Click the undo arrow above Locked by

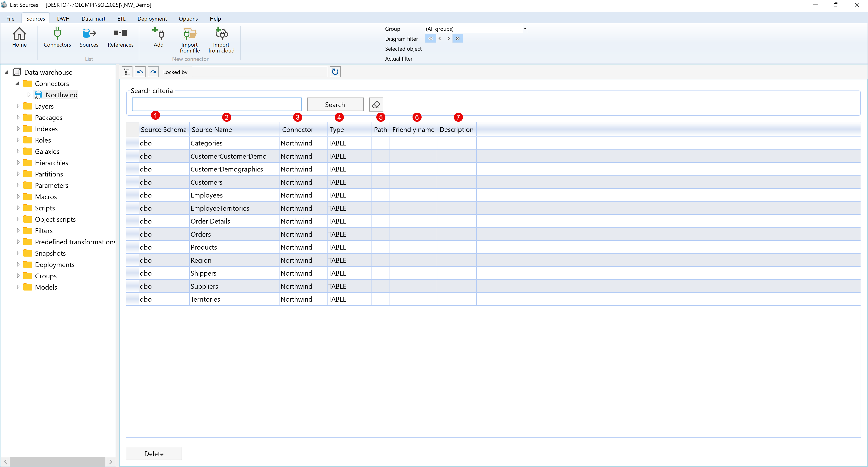tap(140, 71)
